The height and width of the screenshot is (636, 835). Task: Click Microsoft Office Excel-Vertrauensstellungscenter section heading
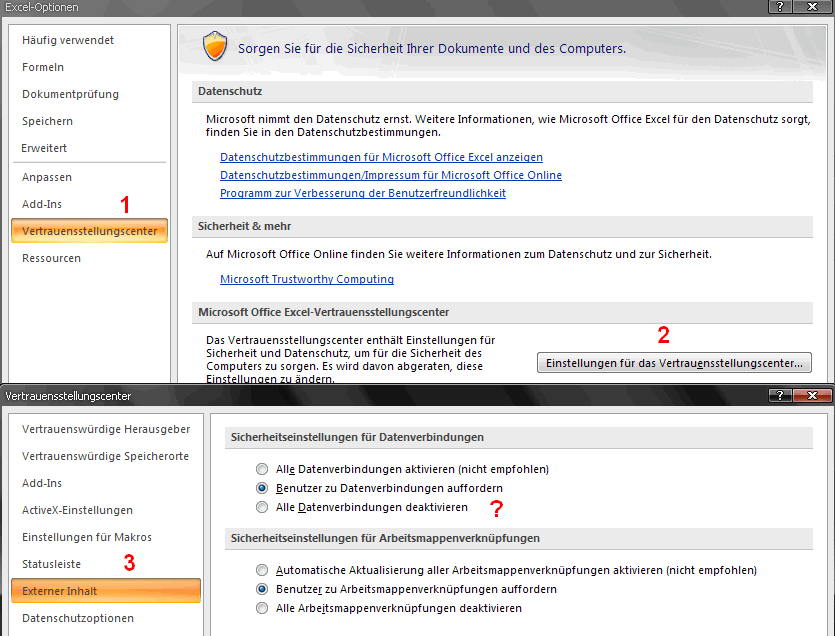pyautogui.click(x=324, y=312)
